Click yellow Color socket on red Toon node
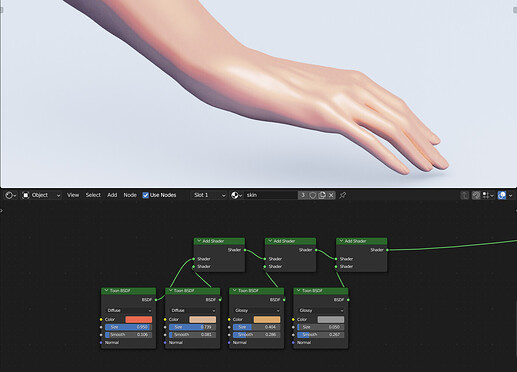517x372 pixels. (101, 319)
